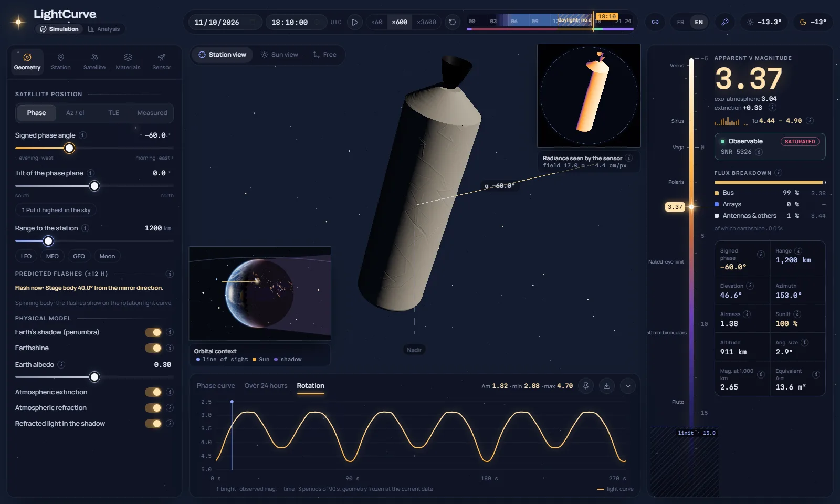Click the key icon in top bar
This screenshot has width=840, height=504.
coord(725,22)
